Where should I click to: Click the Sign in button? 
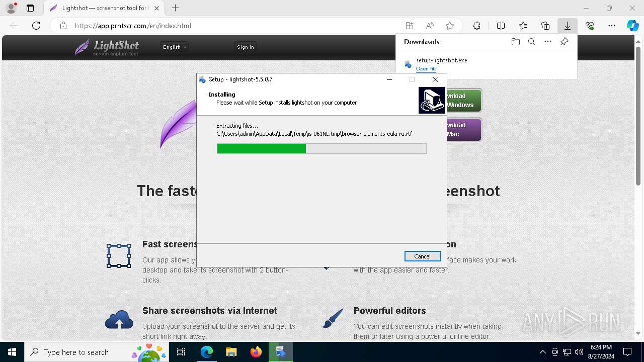(x=246, y=47)
